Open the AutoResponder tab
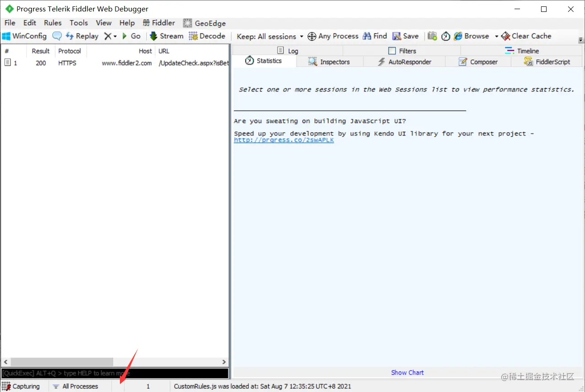 tap(404, 62)
